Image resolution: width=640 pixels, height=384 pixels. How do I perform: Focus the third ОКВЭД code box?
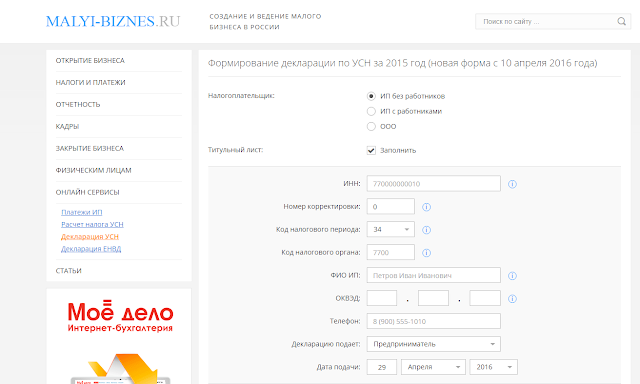(485, 298)
